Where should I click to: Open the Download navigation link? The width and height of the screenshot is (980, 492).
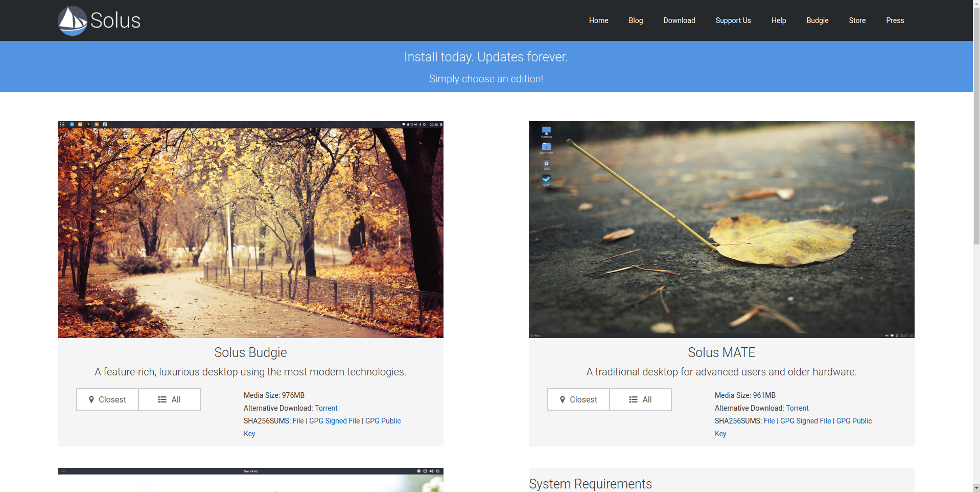pyautogui.click(x=679, y=20)
